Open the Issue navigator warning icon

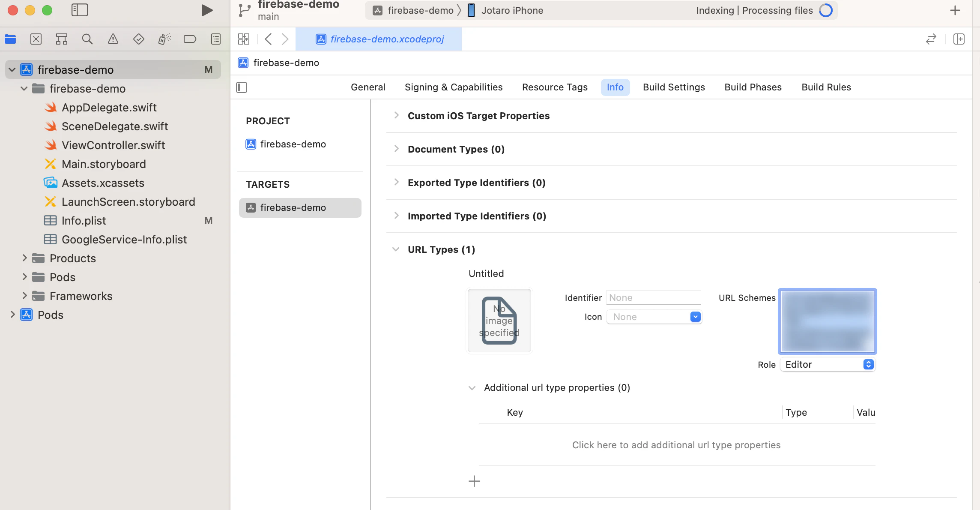pos(113,39)
